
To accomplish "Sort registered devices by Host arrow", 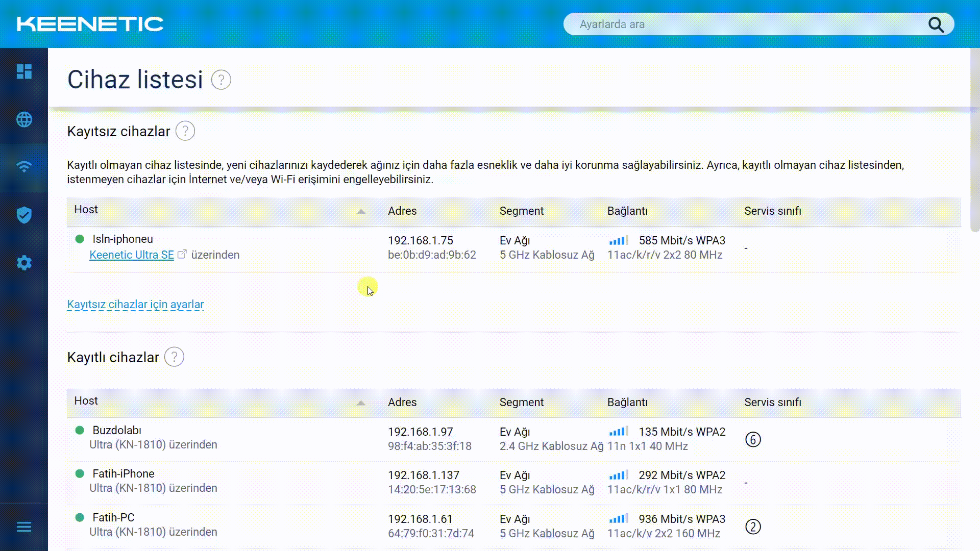I will pyautogui.click(x=361, y=403).
